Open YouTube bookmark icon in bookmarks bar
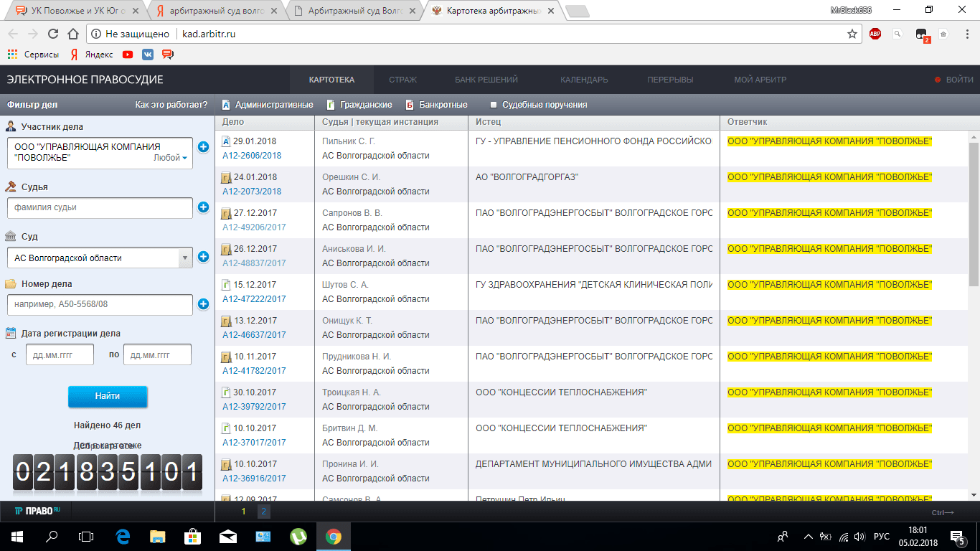The width and height of the screenshot is (980, 551). coord(128,55)
